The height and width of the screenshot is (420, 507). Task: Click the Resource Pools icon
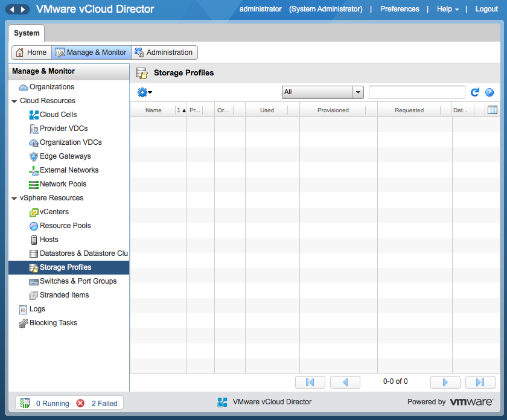tap(34, 226)
